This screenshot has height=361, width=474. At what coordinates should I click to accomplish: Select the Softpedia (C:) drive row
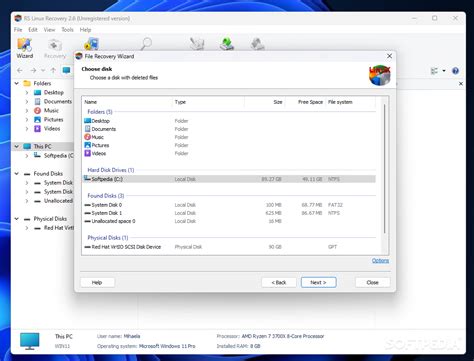(229, 179)
